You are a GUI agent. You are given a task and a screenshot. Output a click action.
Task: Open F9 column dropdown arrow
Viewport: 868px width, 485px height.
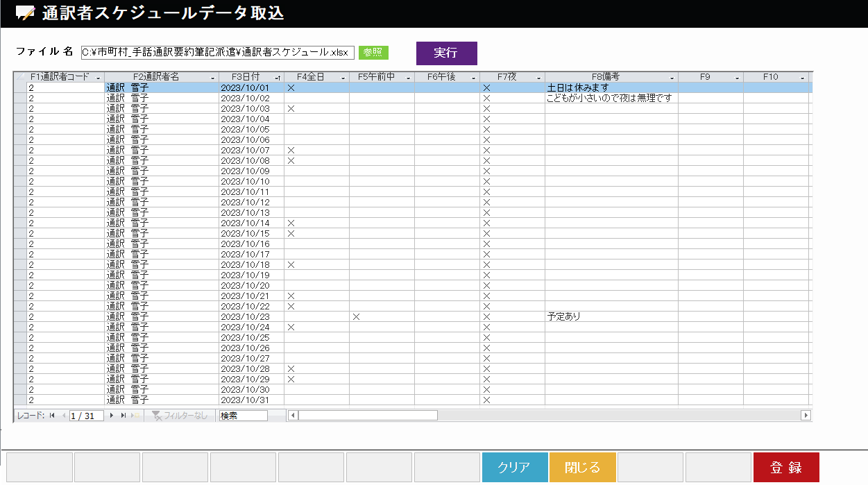point(737,78)
